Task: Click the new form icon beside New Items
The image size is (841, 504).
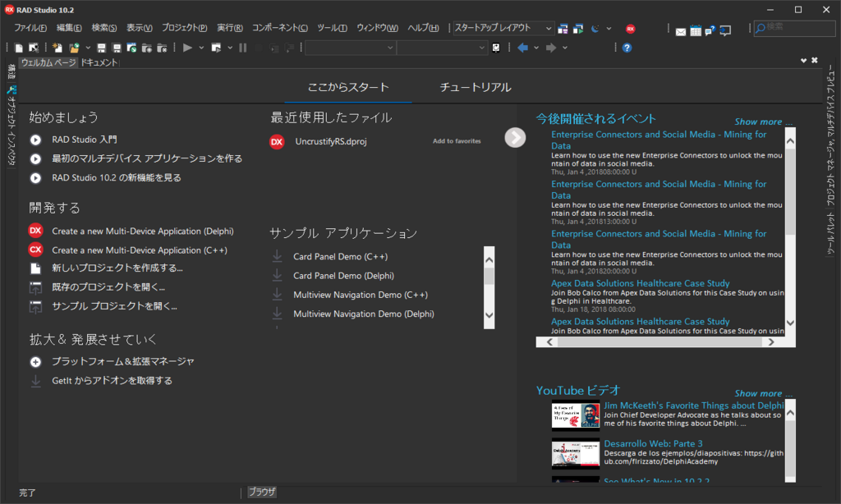Action: [33, 48]
